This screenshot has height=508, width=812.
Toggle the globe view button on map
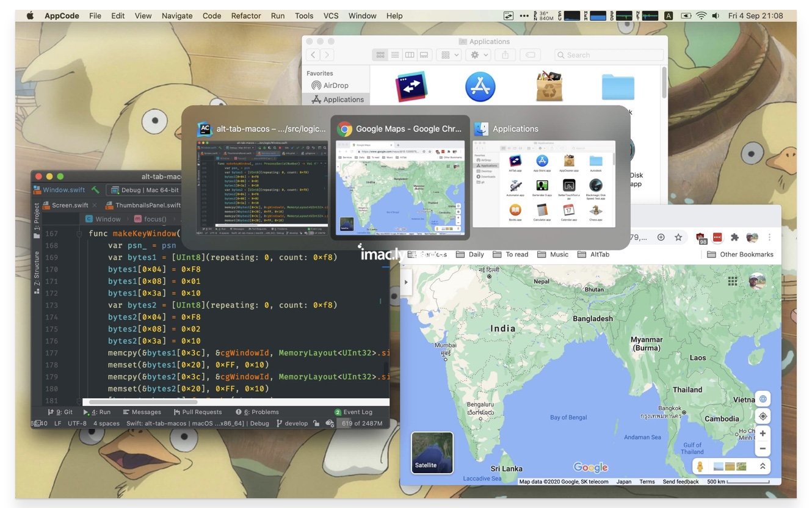click(763, 399)
